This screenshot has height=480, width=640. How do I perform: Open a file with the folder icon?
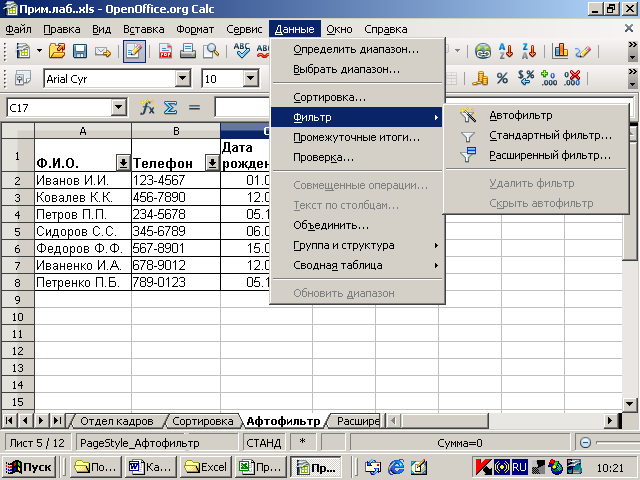coord(57,51)
